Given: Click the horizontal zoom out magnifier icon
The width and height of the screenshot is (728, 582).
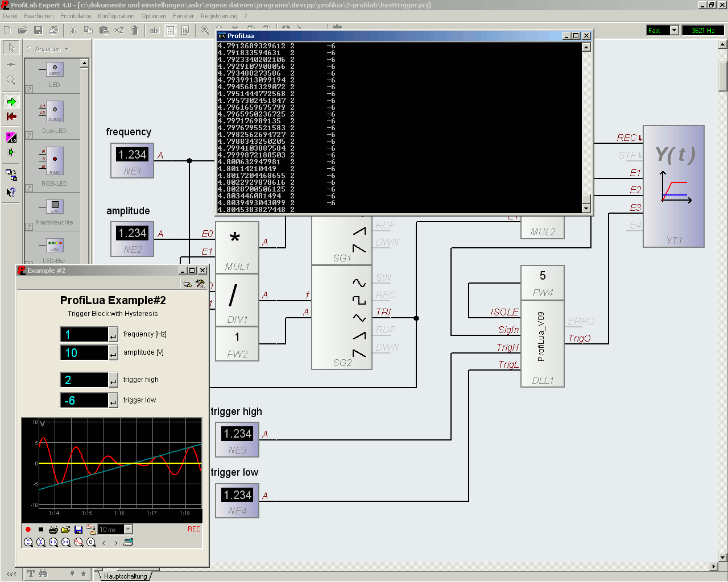Looking at the screenshot, I should tap(66, 542).
